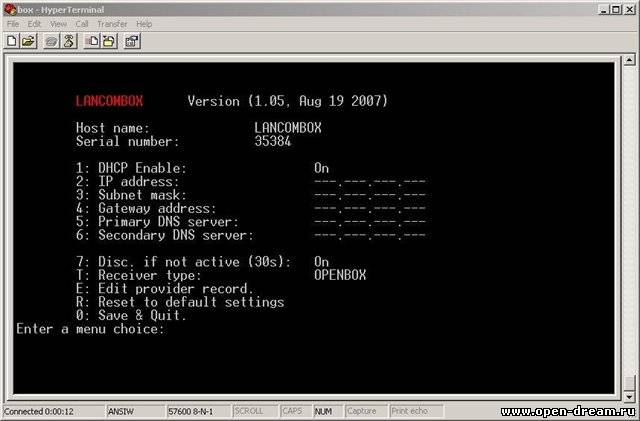Click the vertical scrollbar thumb

point(629,383)
